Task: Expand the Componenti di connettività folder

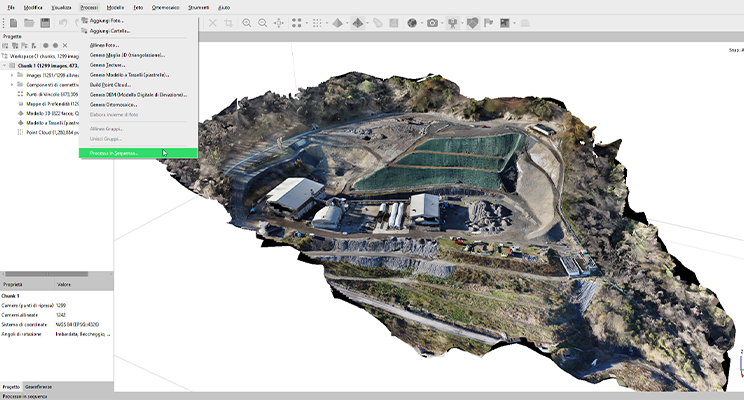Action: pos(12,84)
